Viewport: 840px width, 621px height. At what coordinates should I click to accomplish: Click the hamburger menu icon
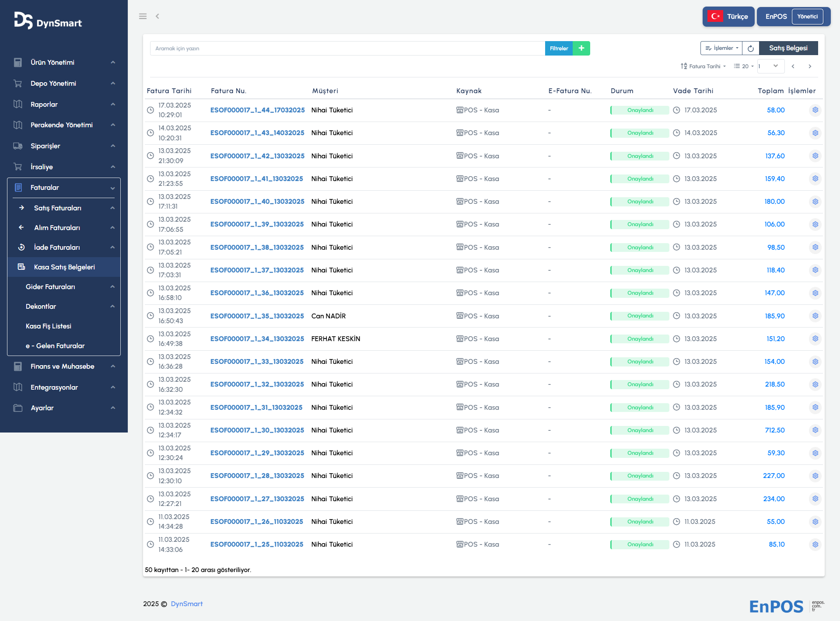tap(143, 16)
